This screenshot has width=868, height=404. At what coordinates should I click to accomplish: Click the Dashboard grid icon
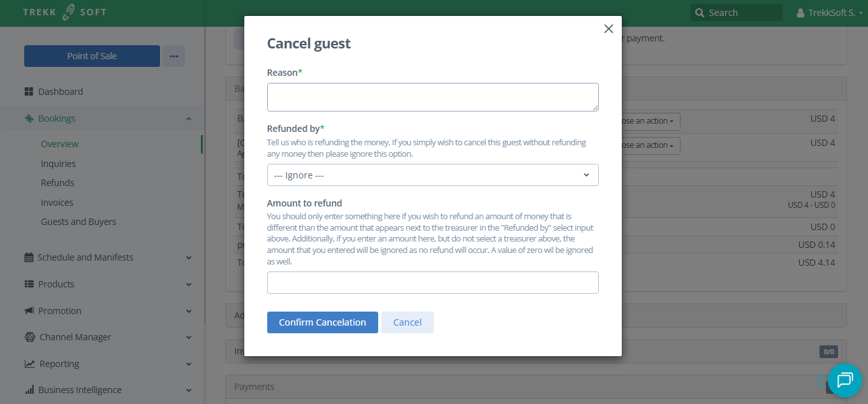[29, 92]
